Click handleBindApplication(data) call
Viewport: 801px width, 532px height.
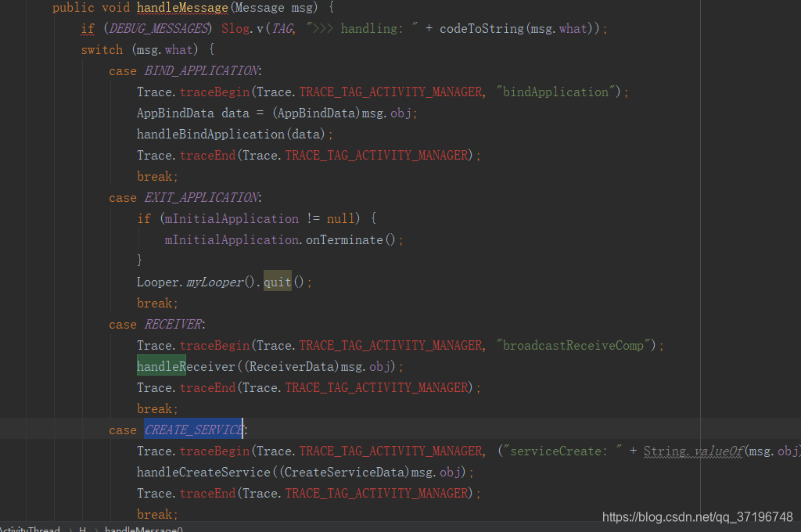point(231,134)
